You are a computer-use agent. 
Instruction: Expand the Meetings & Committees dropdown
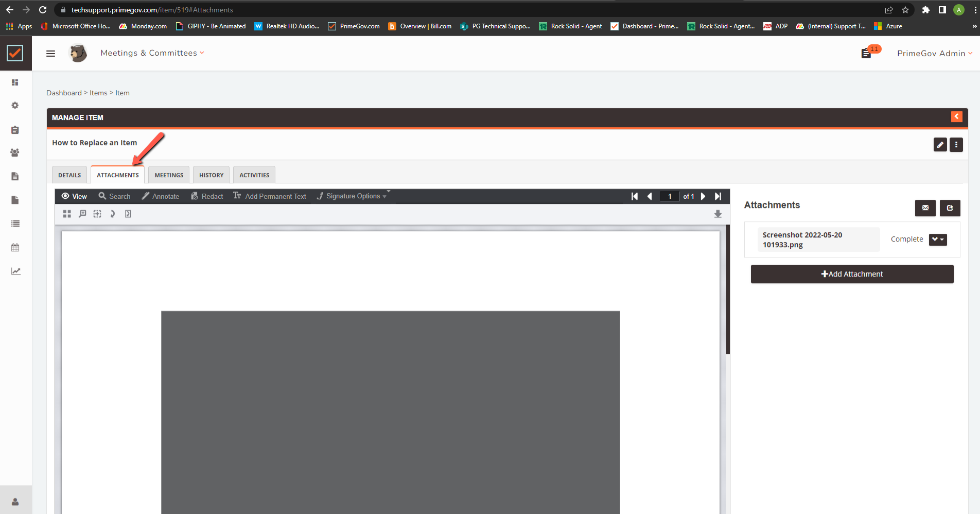click(x=152, y=53)
